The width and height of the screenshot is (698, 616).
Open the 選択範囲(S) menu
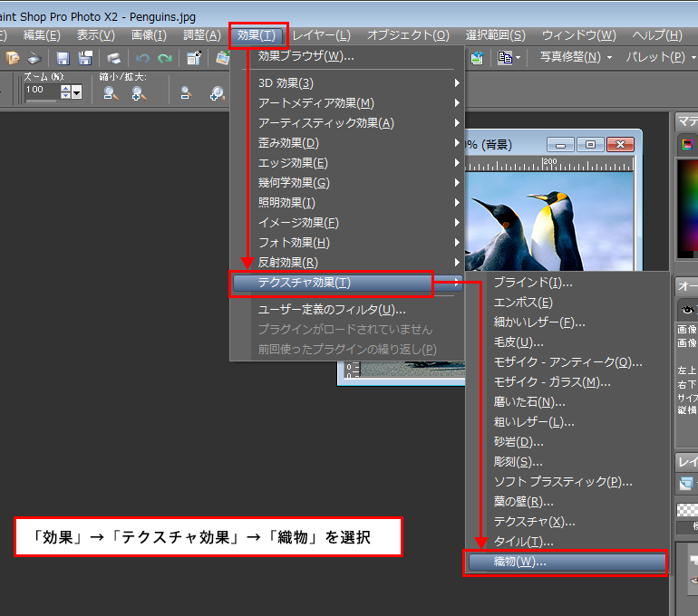tap(496, 35)
